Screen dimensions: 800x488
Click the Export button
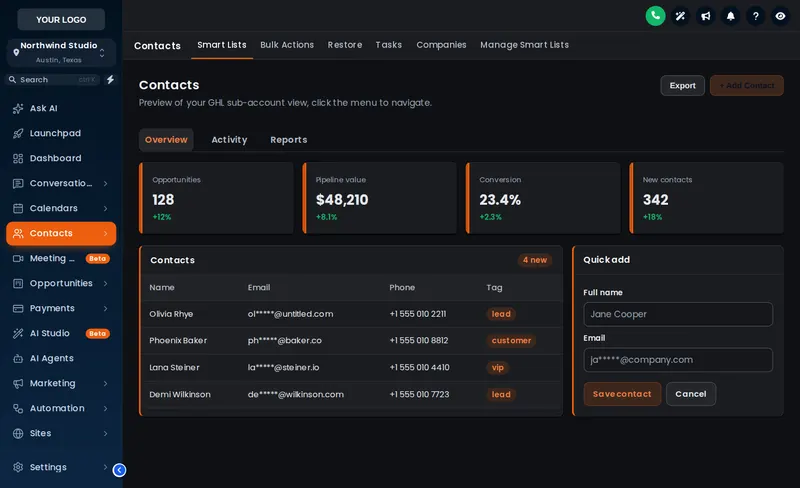683,86
